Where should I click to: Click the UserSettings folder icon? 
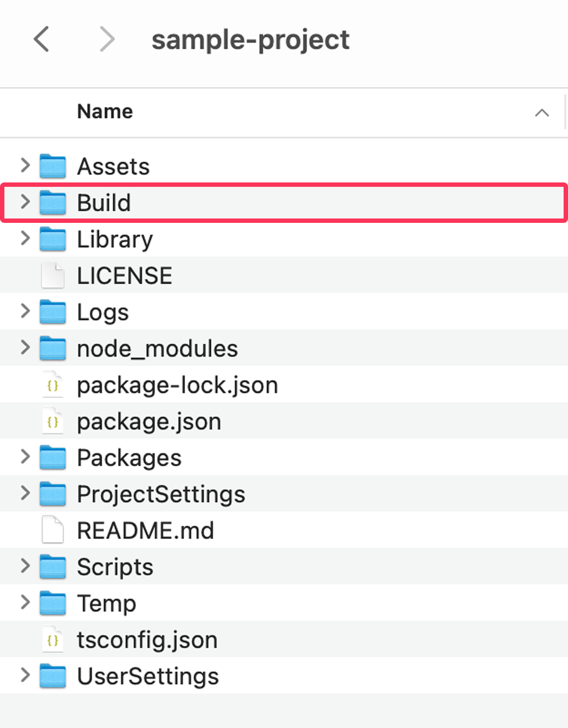click(53, 676)
